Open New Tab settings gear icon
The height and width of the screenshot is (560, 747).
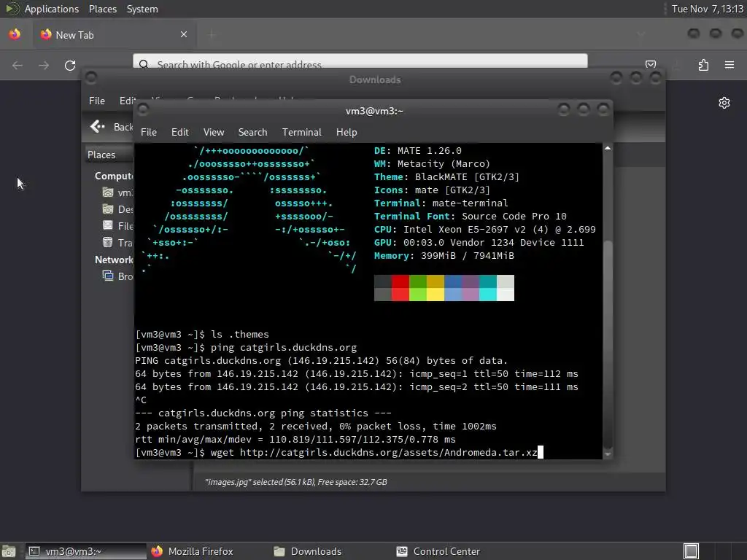(724, 103)
